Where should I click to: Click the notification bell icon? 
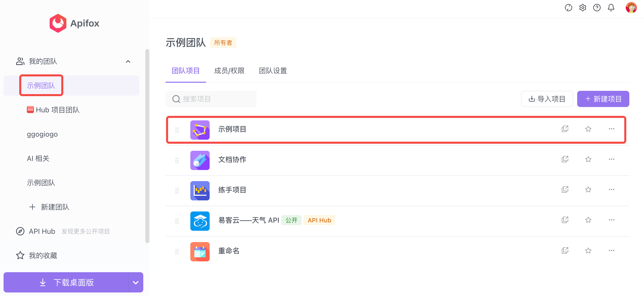pyautogui.click(x=611, y=8)
